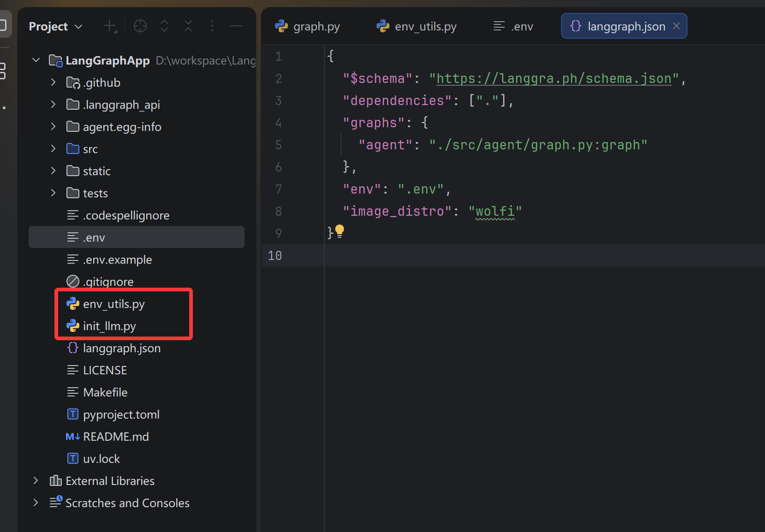The width and height of the screenshot is (765, 532).
Task: Collapse all tree nodes icon
Action: 188,26
